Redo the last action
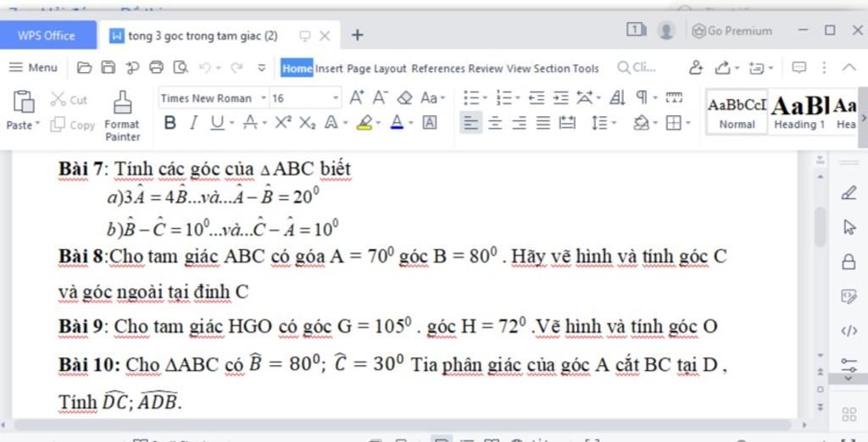Screen dimensions: 868x442 coord(237,68)
